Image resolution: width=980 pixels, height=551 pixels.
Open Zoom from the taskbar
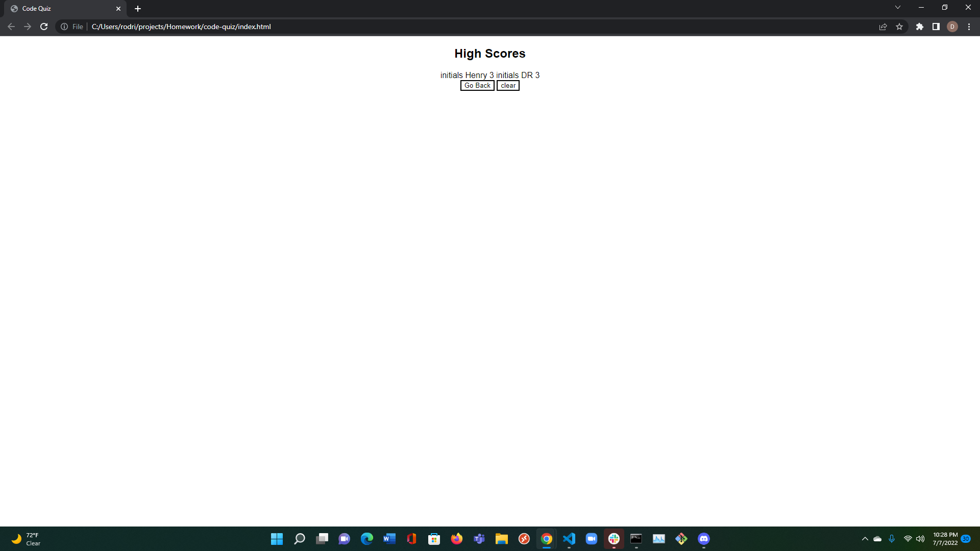click(x=592, y=539)
